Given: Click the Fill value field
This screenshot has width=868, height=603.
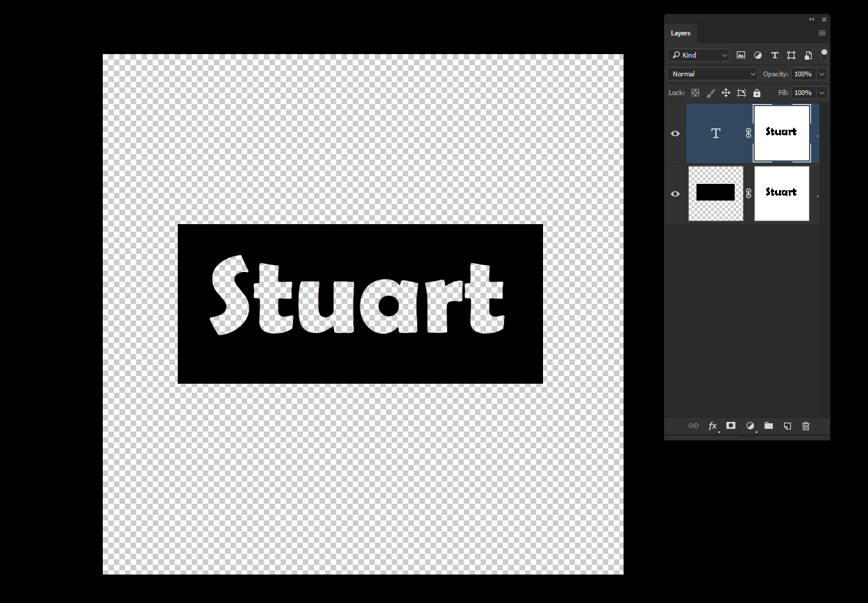Looking at the screenshot, I should 803,93.
